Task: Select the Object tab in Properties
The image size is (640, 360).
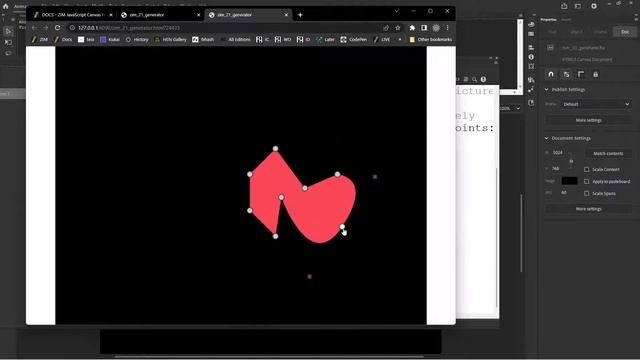Action: (x=577, y=32)
